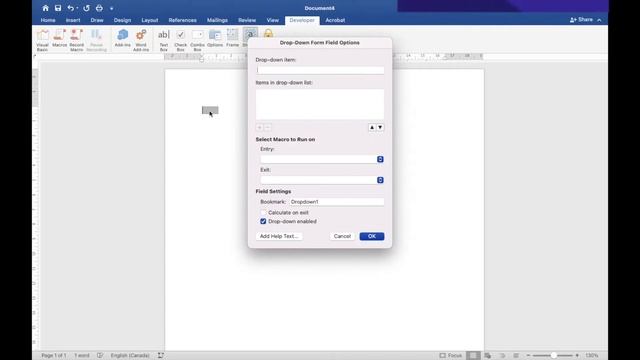Switch to the Review tab
Image resolution: width=640 pixels, height=360 pixels.
[247, 20]
